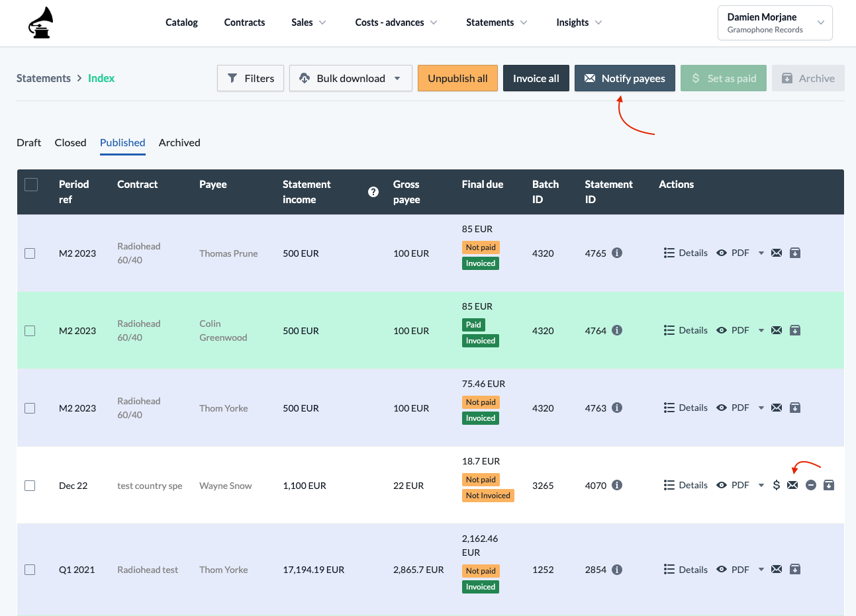The width and height of the screenshot is (856, 616).
Task: Click the Statements breadcrumb link
Action: pyautogui.click(x=44, y=78)
